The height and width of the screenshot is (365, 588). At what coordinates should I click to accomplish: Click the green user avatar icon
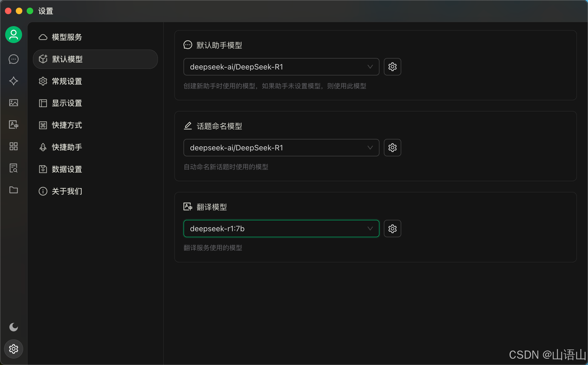14,35
